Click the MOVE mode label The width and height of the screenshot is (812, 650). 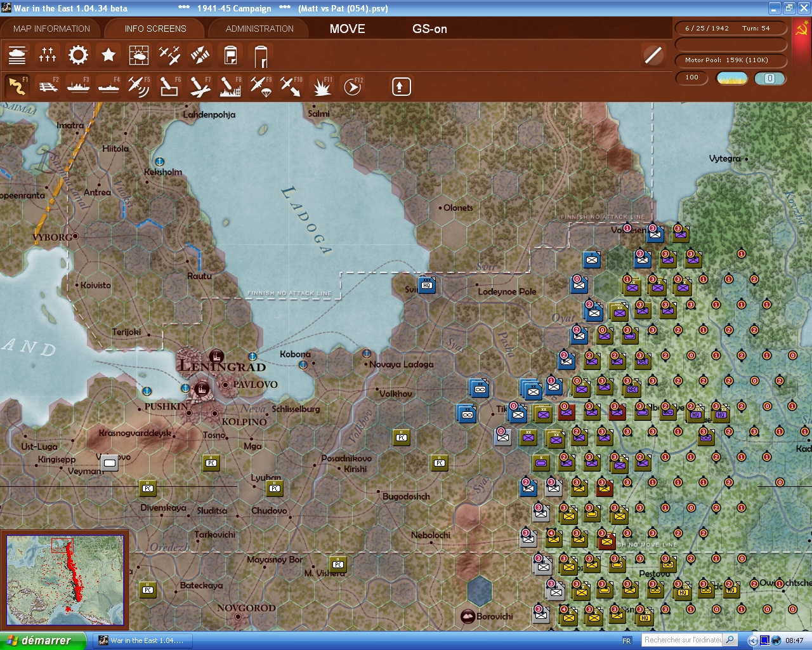coord(347,29)
